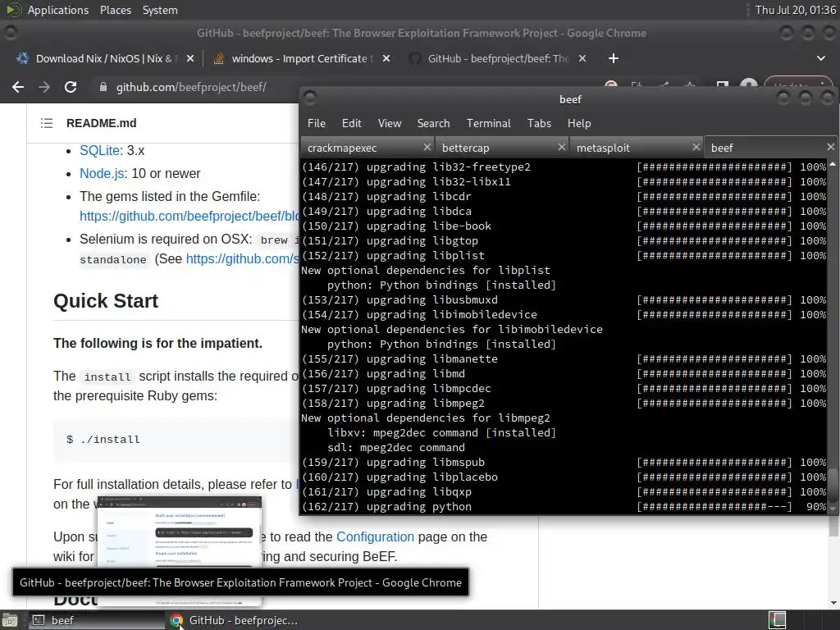
Task: Close the crackmapexec terminal tab
Action: click(427, 147)
